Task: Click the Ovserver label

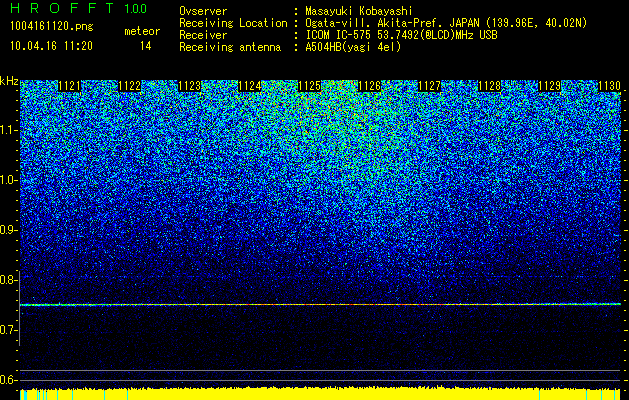Action: 203,11
